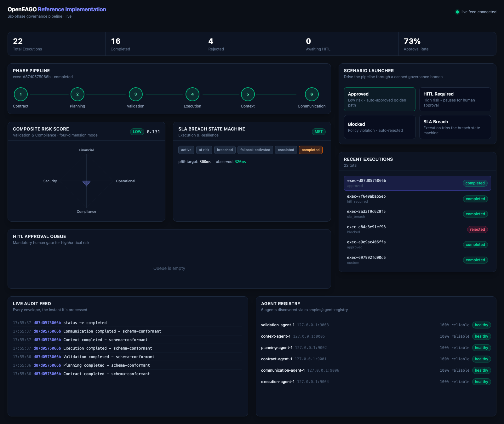Click the highlighted 'completed' SLA state chip
The width and height of the screenshot is (504, 424).
(x=311, y=150)
